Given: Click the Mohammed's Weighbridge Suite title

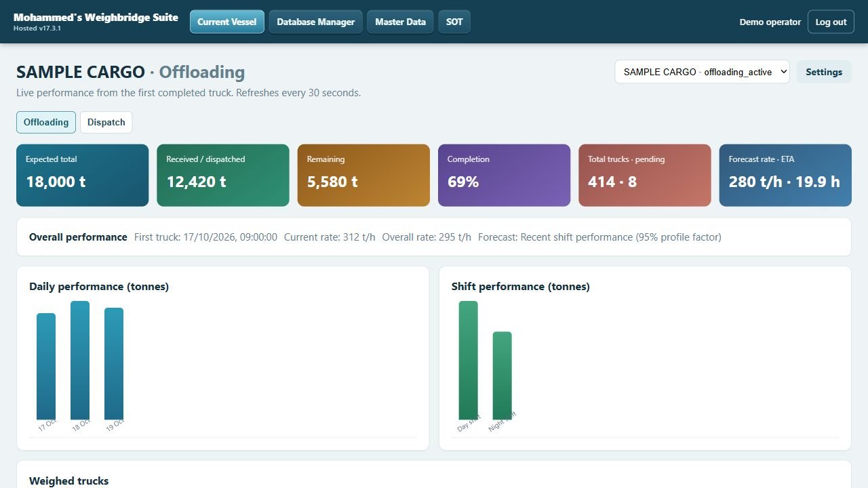Looking at the screenshot, I should coord(96,18).
